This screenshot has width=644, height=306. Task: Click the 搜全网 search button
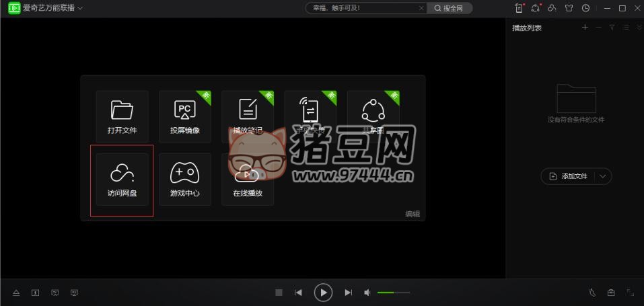(450, 8)
